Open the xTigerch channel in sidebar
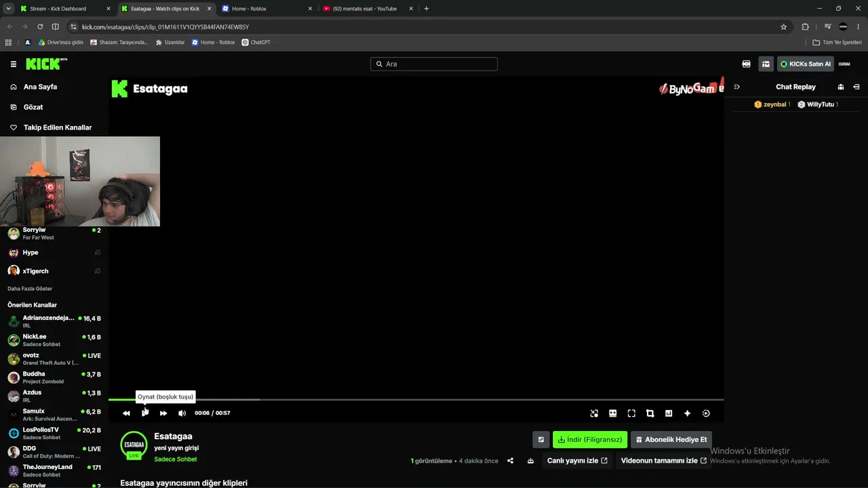Image resolution: width=868 pixels, height=488 pixels. pos(54,271)
